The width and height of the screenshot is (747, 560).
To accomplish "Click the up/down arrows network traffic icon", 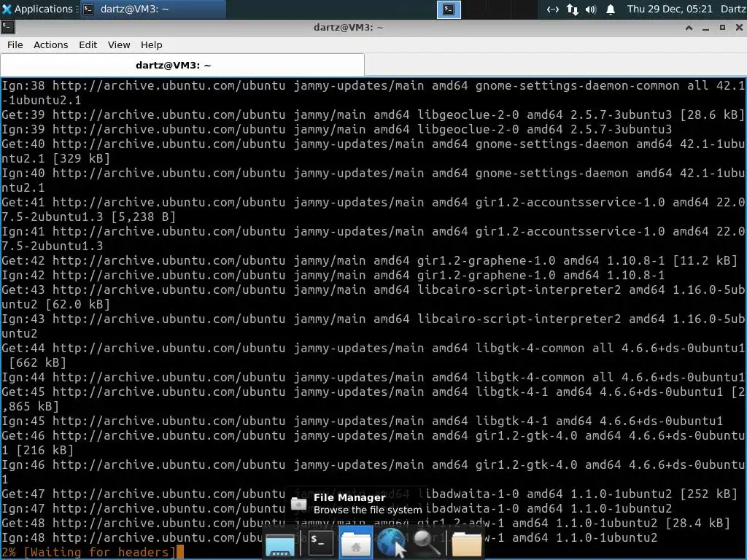I will (572, 9).
